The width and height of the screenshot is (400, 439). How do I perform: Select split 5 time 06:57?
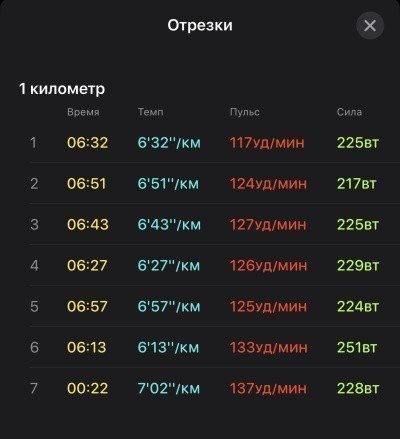click(x=88, y=306)
